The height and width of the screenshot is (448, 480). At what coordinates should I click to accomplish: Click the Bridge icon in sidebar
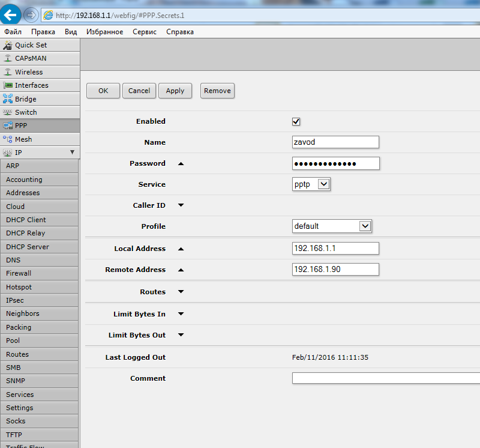[8, 99]
